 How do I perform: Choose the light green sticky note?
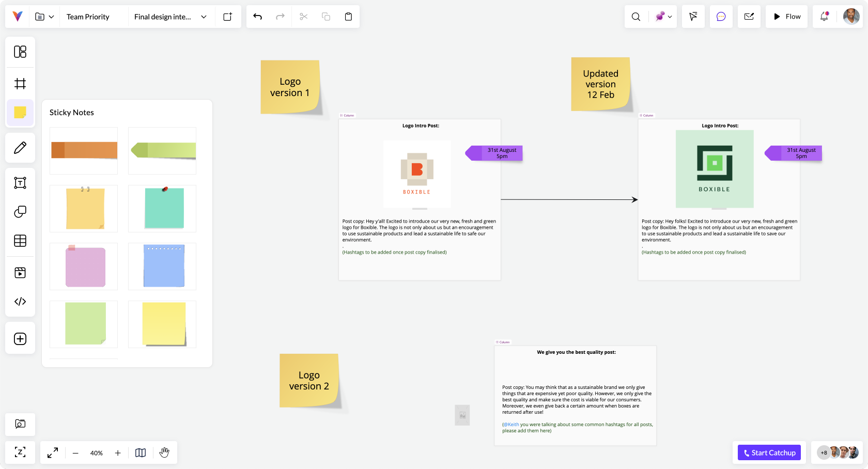click(x=84, y=324)
